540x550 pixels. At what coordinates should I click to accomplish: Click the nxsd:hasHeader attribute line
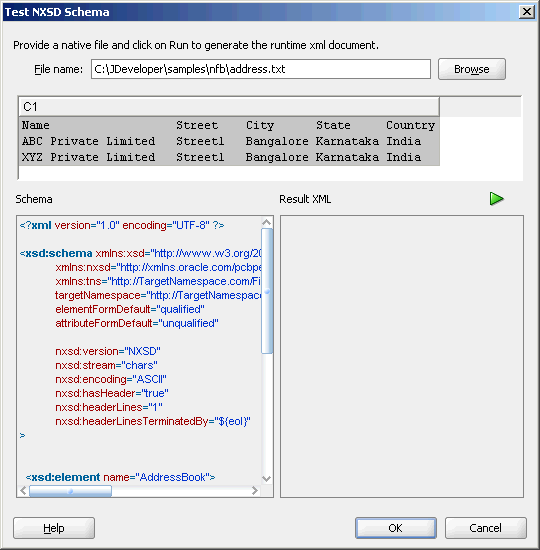pos(112,393)
